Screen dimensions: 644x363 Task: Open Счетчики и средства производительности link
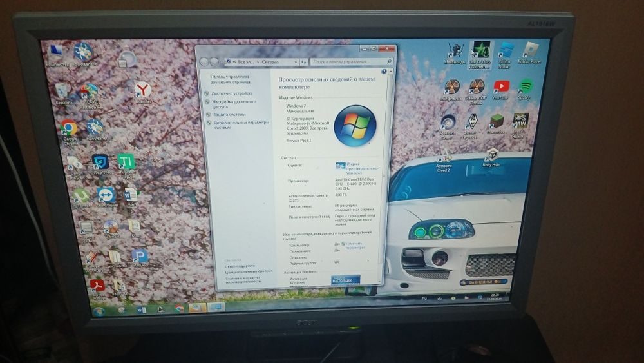[243, 280]
